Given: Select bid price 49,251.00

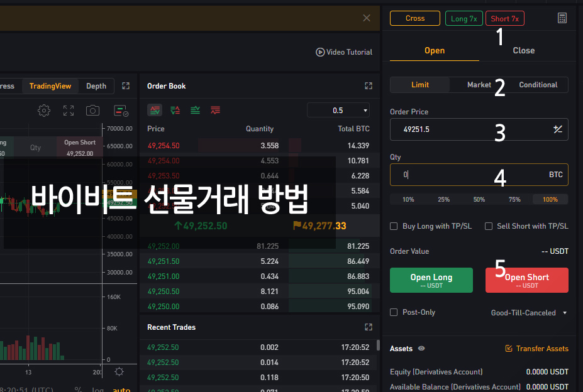Looking at the screenshot, I should 164,276.
